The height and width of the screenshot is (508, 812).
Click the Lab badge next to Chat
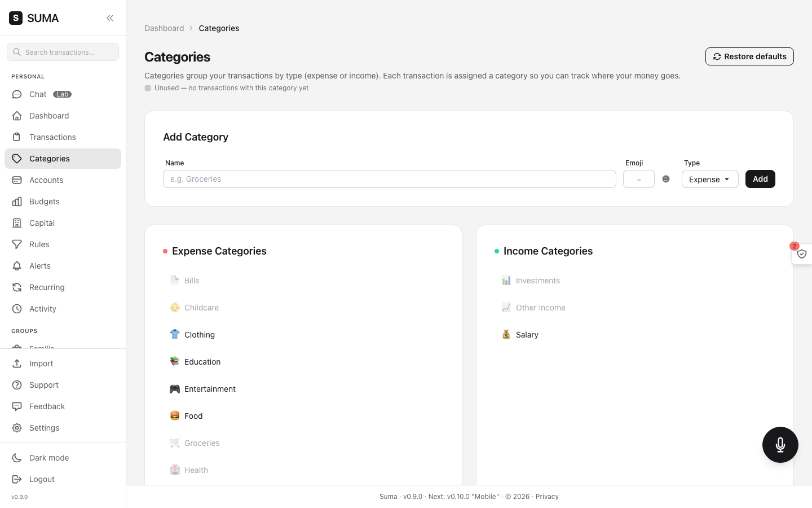pos(62,94)
